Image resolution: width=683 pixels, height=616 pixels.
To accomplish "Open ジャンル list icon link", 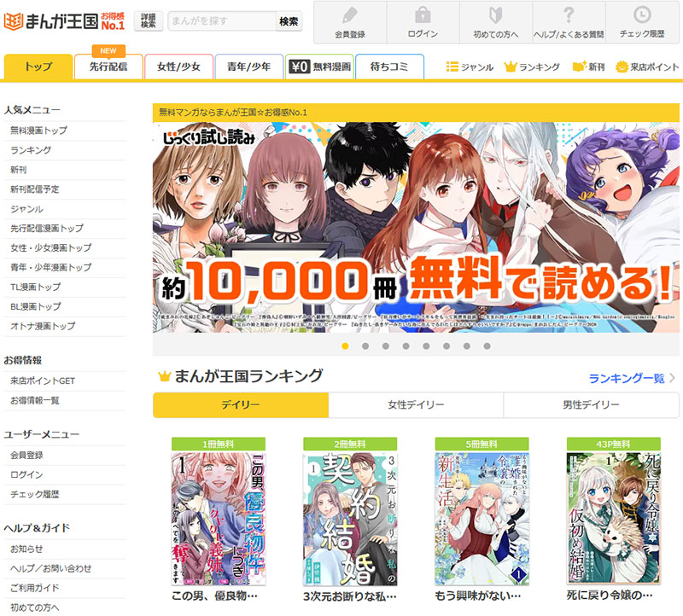I will point(453,67).
